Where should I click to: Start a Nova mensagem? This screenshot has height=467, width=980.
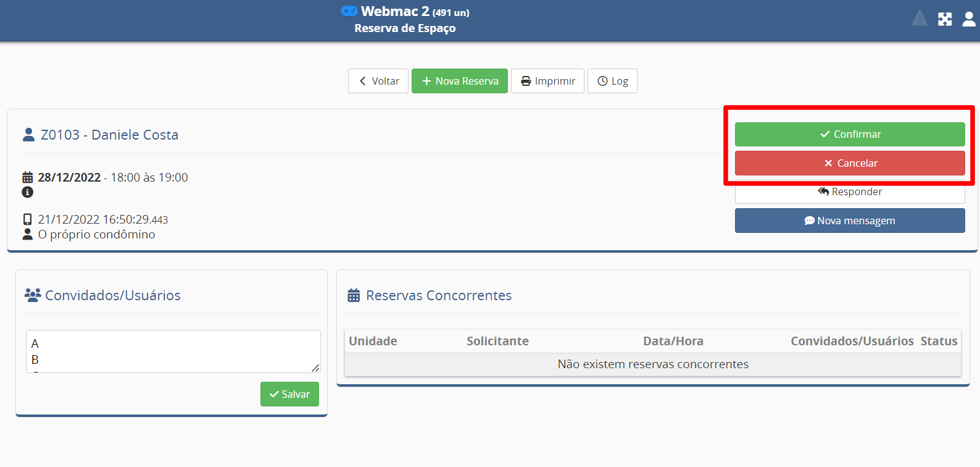[x=849, y=221]
